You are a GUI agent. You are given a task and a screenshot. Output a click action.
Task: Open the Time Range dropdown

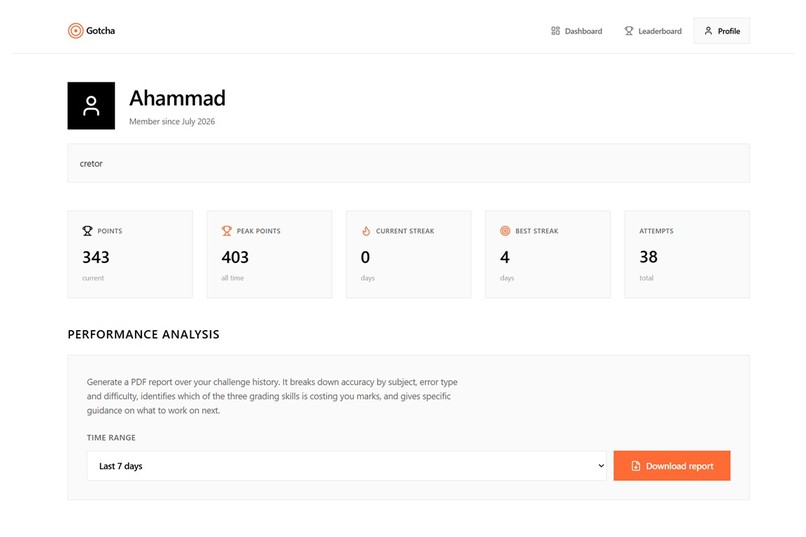tap(346, 466)
